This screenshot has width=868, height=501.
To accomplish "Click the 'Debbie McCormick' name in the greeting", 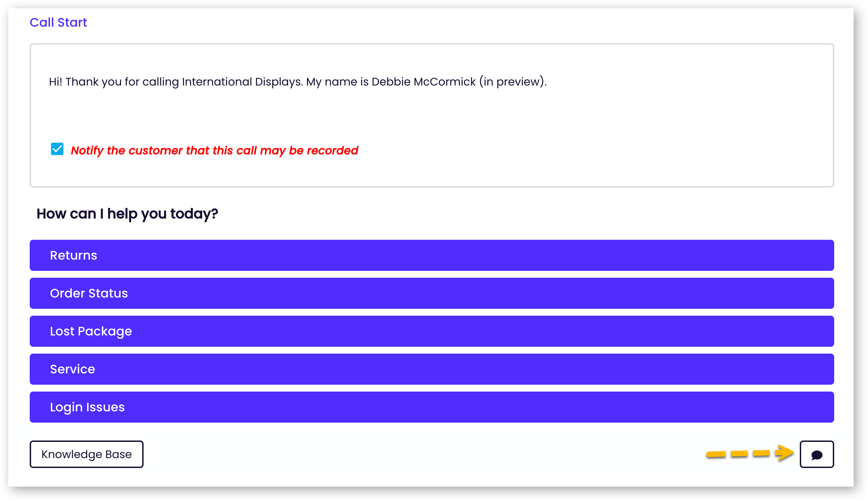I will point(423,82).
